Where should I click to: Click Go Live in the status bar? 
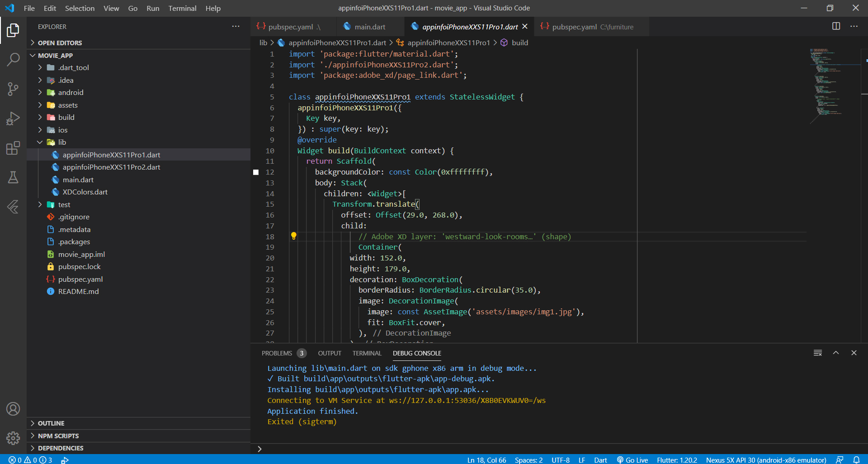[632, 460]
